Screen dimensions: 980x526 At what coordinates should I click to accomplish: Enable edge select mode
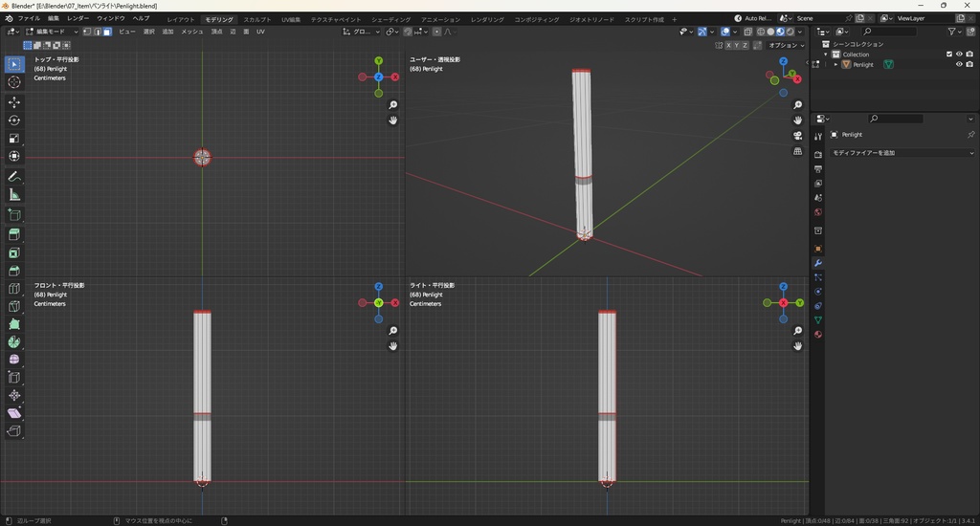click(x=98, y=32)
